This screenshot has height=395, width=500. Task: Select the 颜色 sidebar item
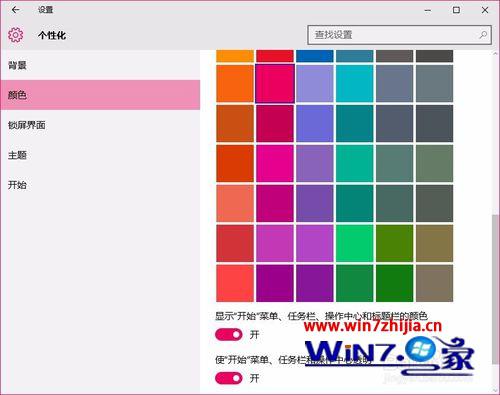click(100, 95)
